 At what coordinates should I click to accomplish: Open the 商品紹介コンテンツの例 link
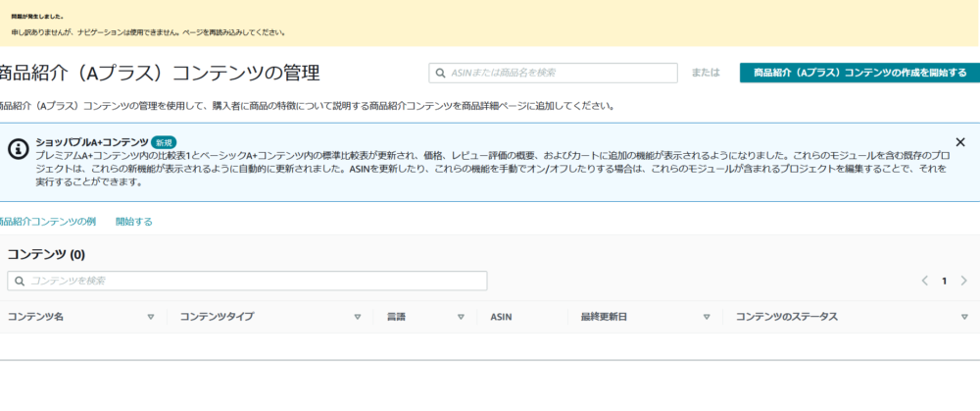pos(47,222)
